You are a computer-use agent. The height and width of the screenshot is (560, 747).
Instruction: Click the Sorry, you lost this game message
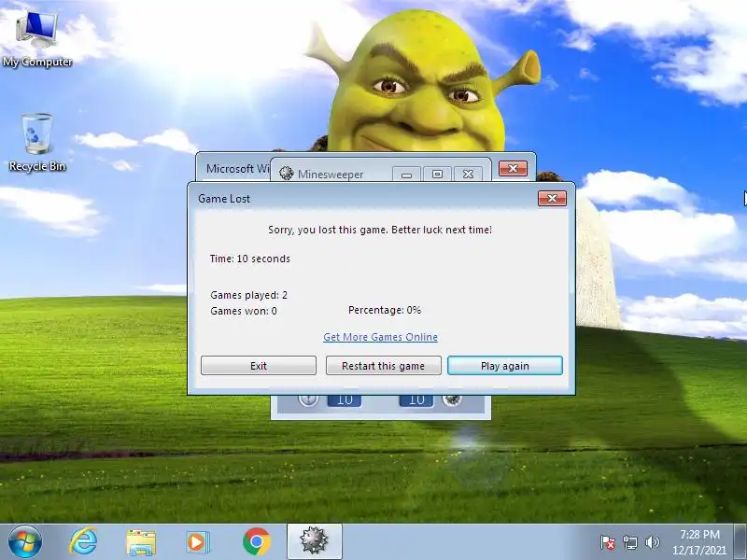380,230
